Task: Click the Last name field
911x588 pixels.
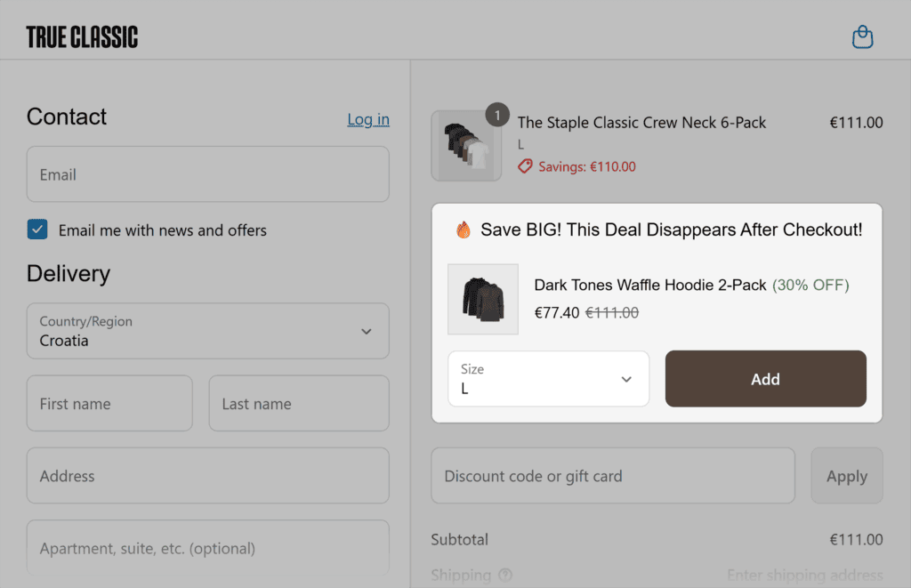Action: (x=298, y=403)
